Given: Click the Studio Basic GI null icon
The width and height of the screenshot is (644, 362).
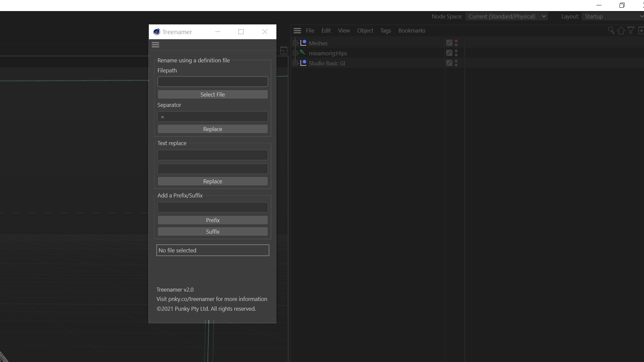Looking at the screenshot, I should click(x=303, y=63).
